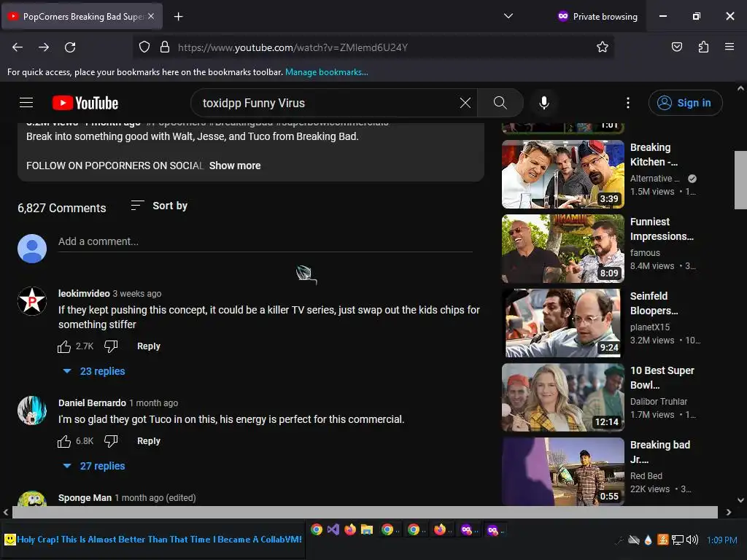This screenshot has height=560, width=747.
Task: Open Breaking Kitchen video title
Action: click(654, 155)
